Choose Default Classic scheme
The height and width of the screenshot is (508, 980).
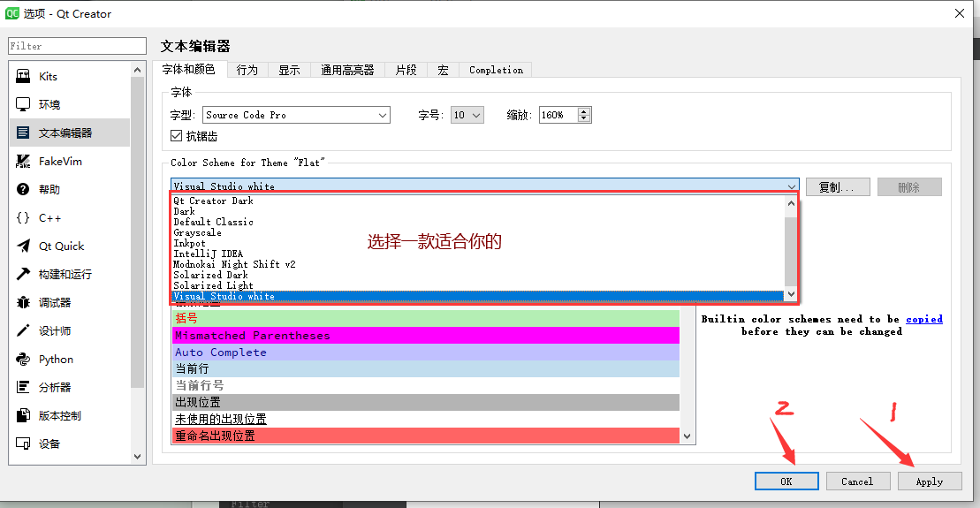(x=478, y=222)
